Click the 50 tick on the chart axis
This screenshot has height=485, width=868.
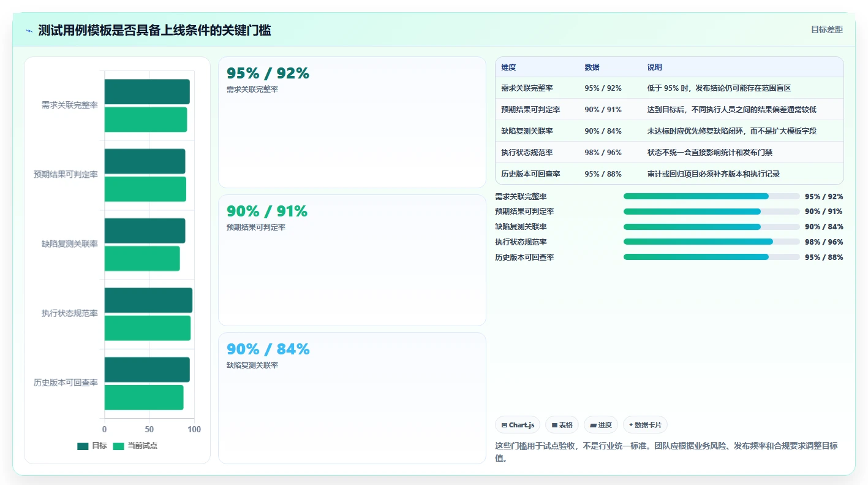[149, 429]
